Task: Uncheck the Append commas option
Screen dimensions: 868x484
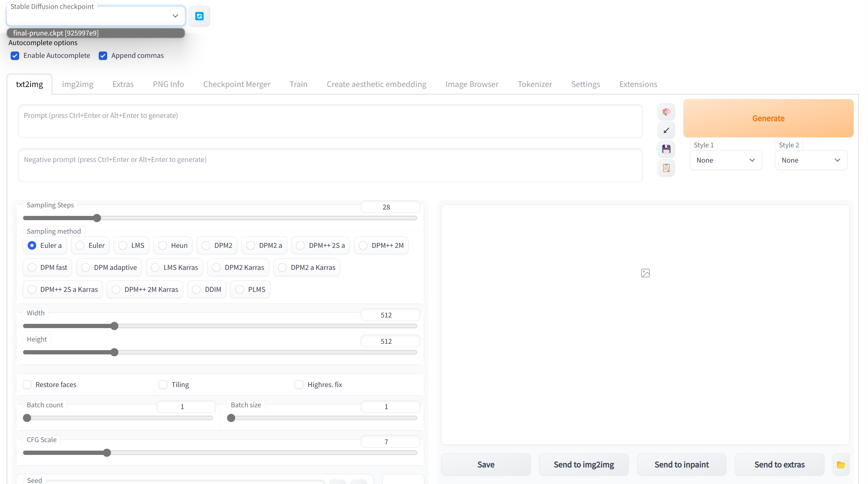Action: pyautogui.click(x=103, y=56)
